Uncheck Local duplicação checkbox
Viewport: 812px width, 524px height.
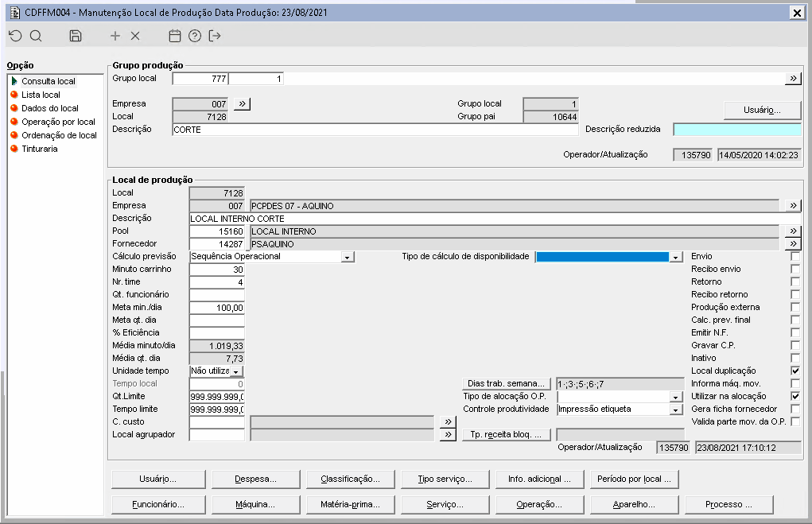(x=795, y=371)
